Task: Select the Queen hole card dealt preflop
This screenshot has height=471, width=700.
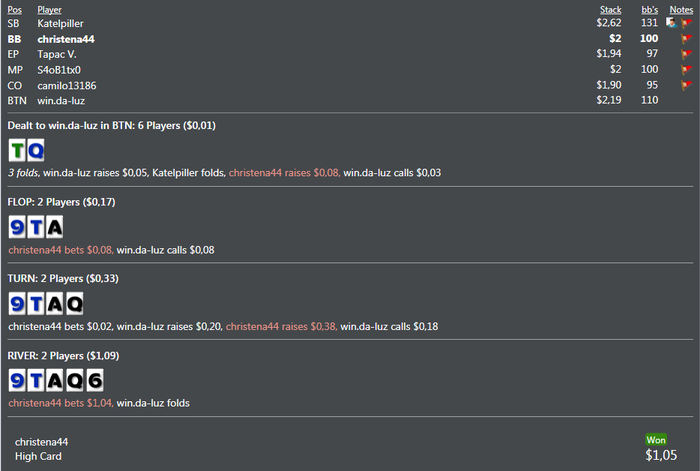Action: coord(35,151)
